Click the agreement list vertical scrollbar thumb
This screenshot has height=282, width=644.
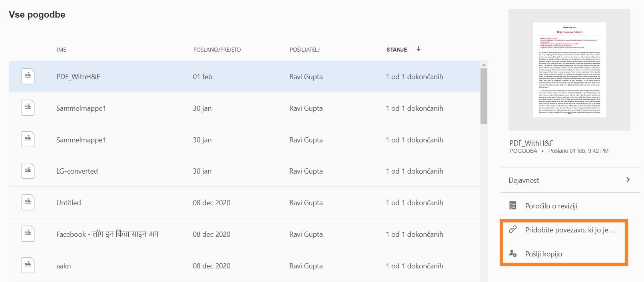click(484, 96)
